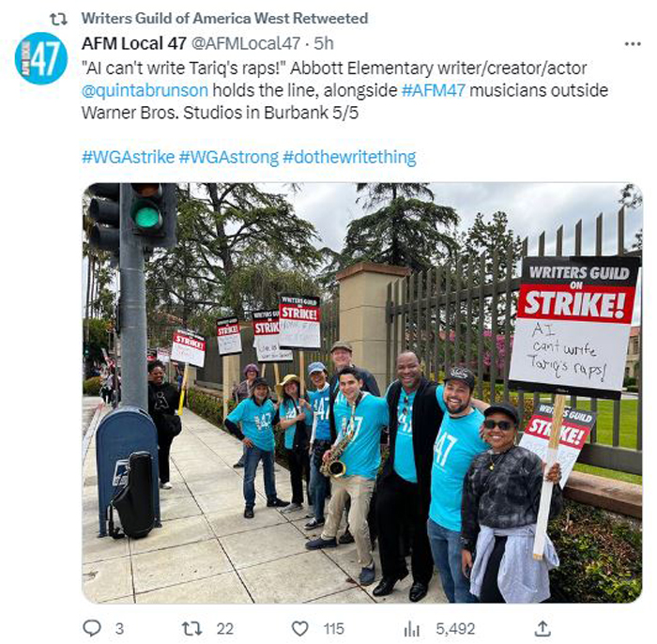Open the picket line photo
The image size is (657, 644).
click(362, 393)
